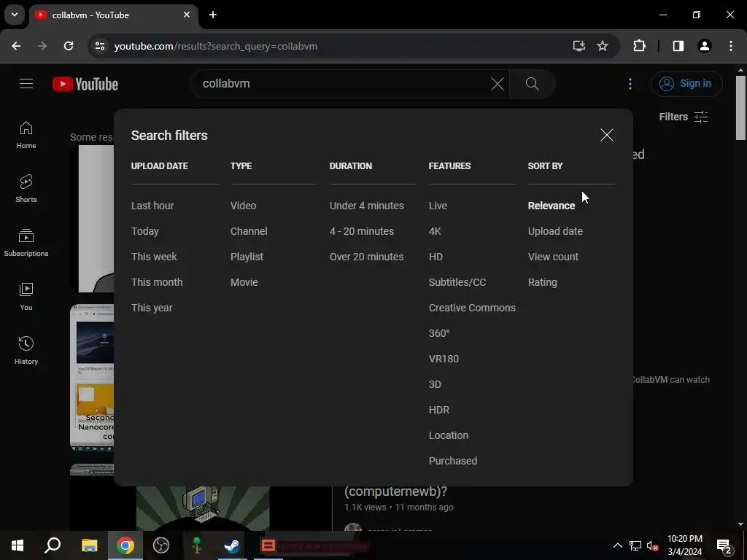Select the collabvm - YouTube tab
The height and width of the screenshot is (560, 747).
(113, 15)
